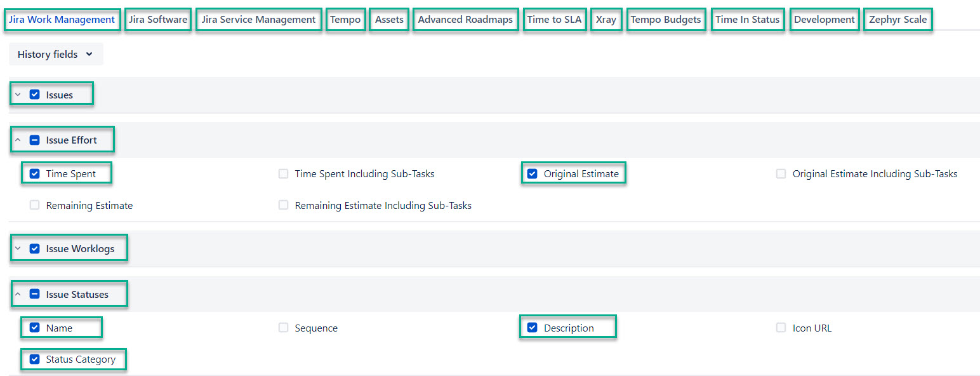980x376 pixels.
Task: Open the Tempo Budgets tab
Action: 666,20
